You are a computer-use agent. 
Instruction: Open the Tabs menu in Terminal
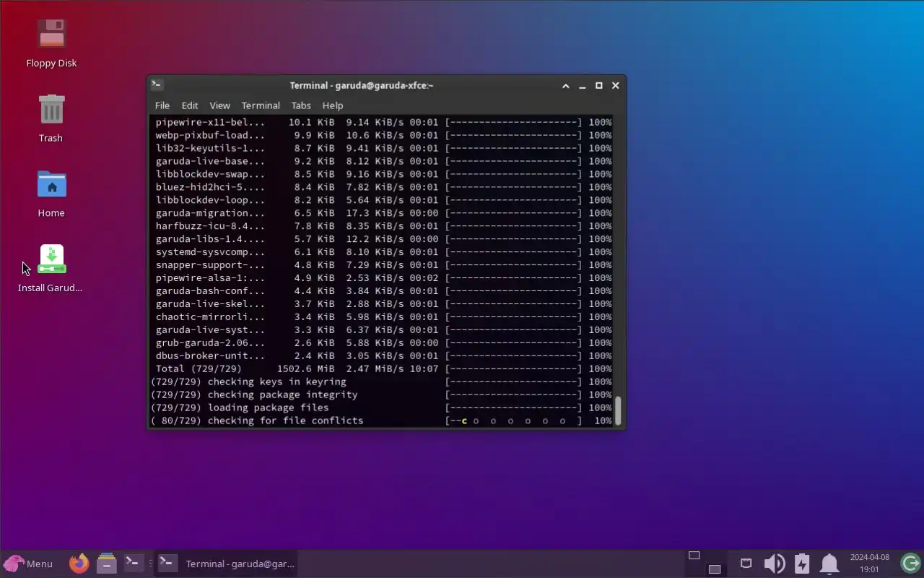tap(301, 105)
